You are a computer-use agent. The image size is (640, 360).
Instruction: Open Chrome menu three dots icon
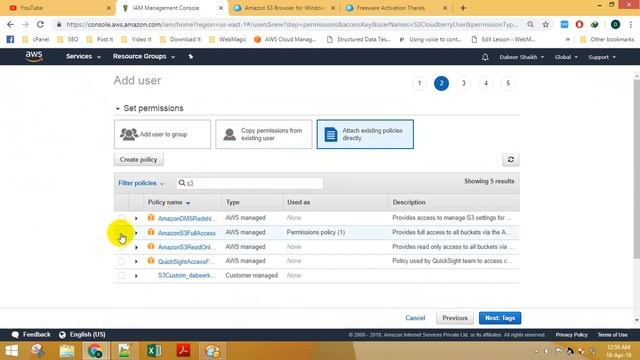click(x=631, y=24)
